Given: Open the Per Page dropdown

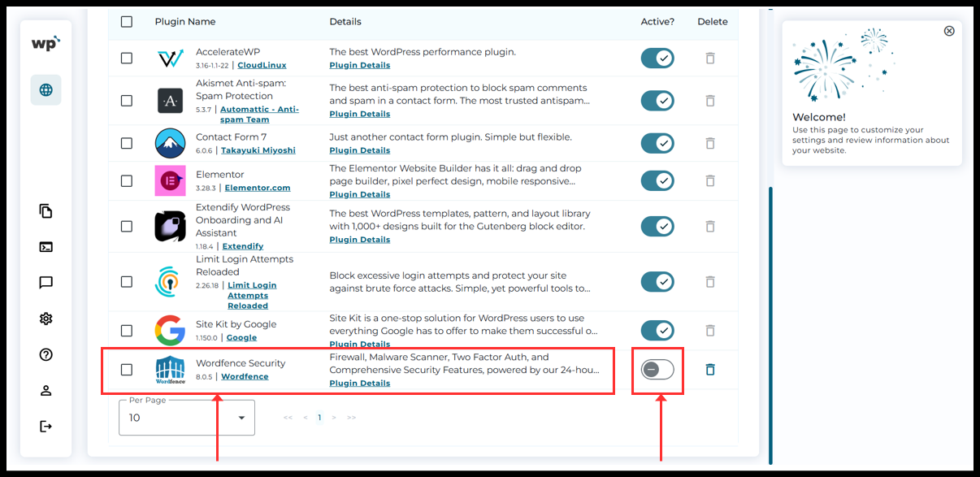Looking at the screenshot, I should point(187,417).
